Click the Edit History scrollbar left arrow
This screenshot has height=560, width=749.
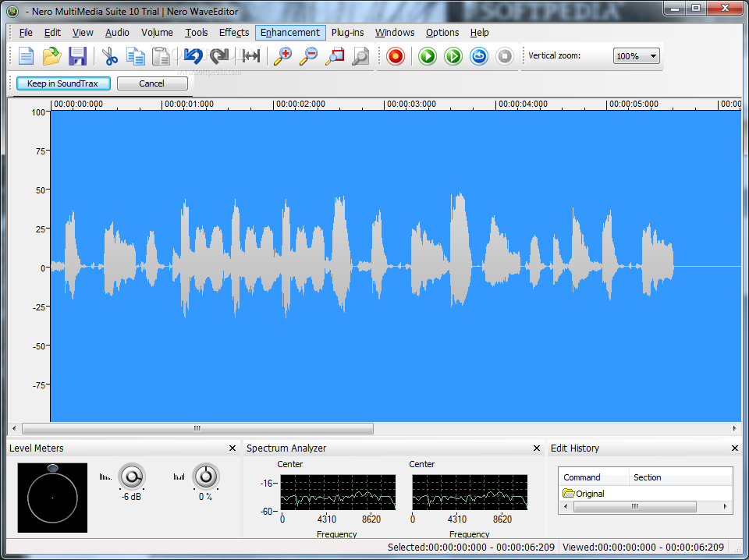(x=566, y=506)
